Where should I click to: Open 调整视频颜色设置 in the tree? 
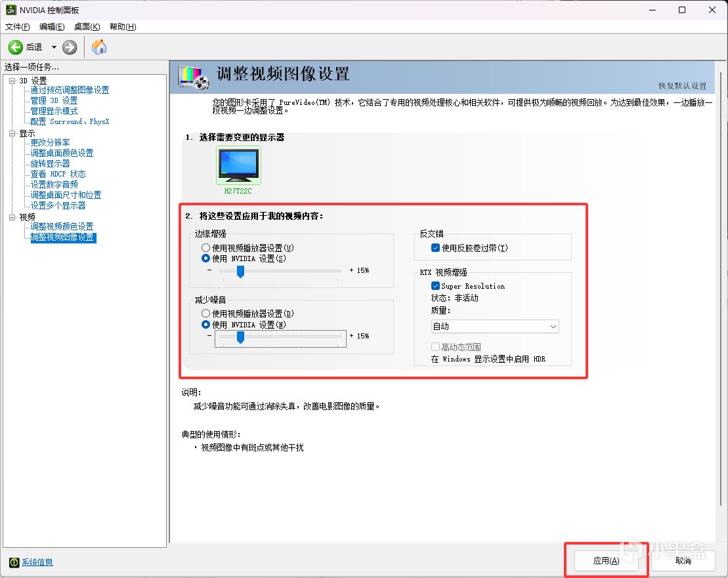pyautogui.click(x=62, y=226)
